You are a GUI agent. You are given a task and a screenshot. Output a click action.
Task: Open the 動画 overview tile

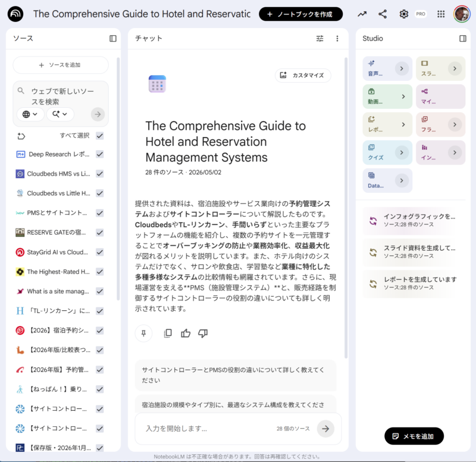387,96
